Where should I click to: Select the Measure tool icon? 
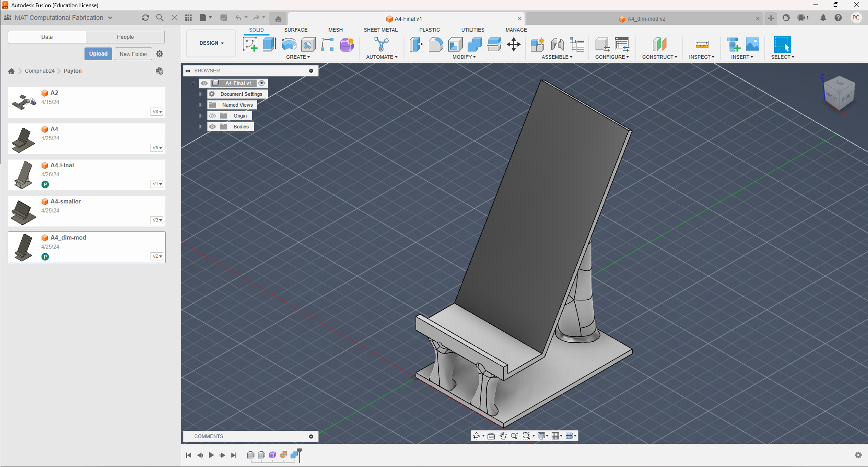[702, 44]
